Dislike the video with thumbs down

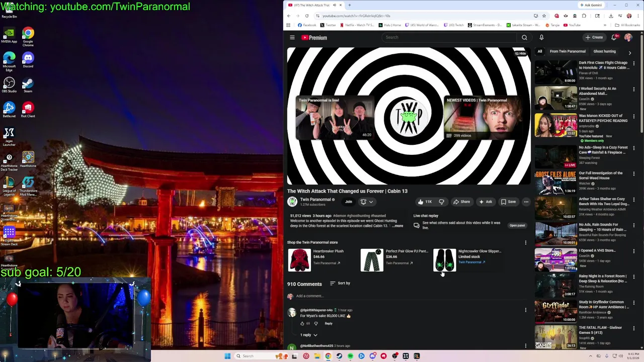pyautogui.click(x=441, y=202)
